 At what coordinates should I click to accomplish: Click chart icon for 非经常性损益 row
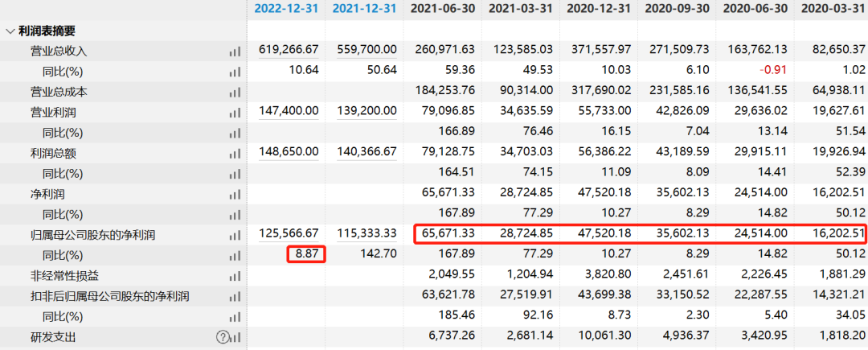tap(235, 276)
